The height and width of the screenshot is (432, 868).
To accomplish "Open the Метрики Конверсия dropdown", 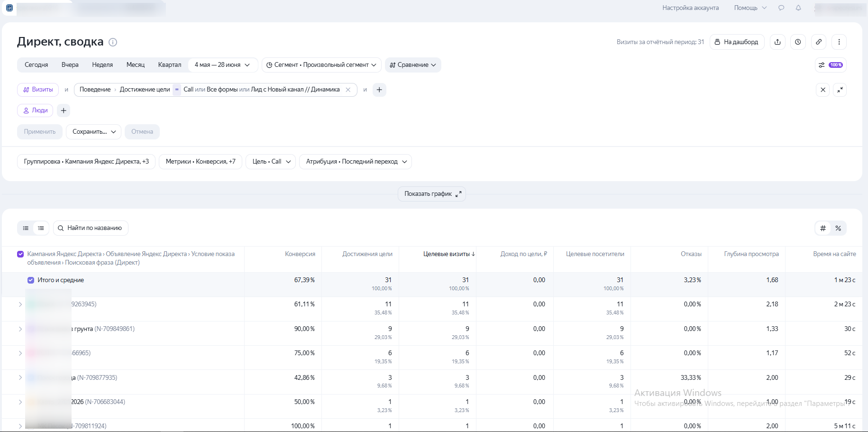I will pyautogui.click(x=201, y=162).
